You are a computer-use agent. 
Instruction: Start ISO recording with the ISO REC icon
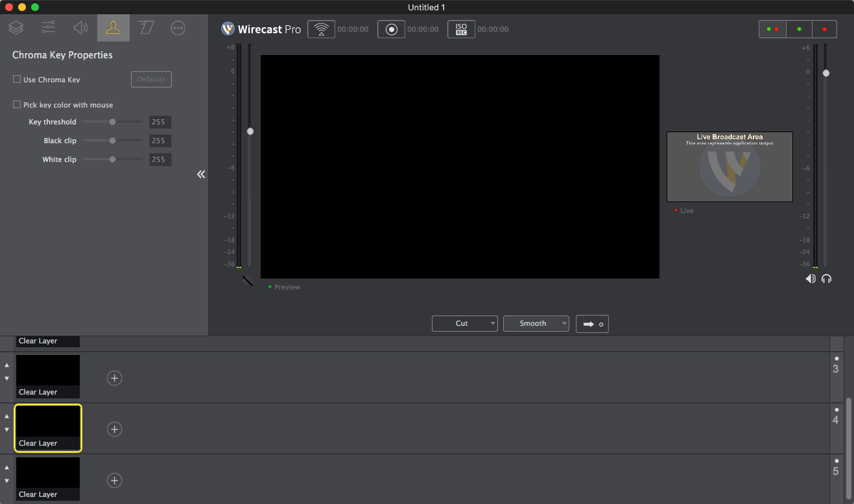461,29
